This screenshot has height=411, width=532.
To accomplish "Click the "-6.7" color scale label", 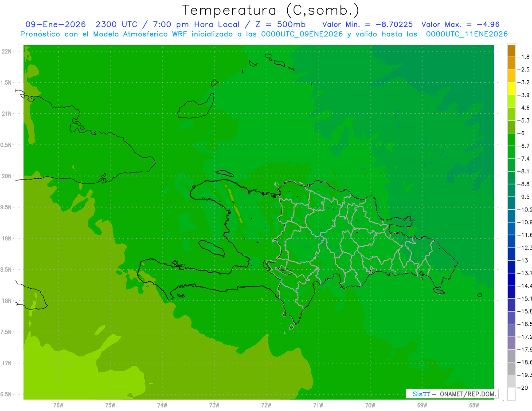I will [x=524, y=146].
